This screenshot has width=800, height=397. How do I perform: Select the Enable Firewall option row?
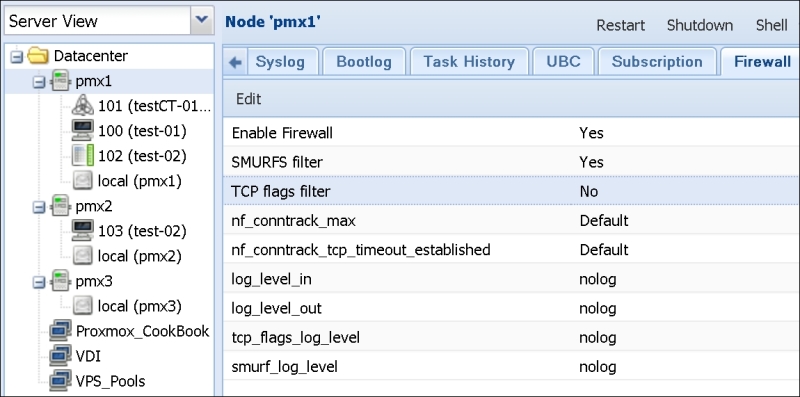511,133
